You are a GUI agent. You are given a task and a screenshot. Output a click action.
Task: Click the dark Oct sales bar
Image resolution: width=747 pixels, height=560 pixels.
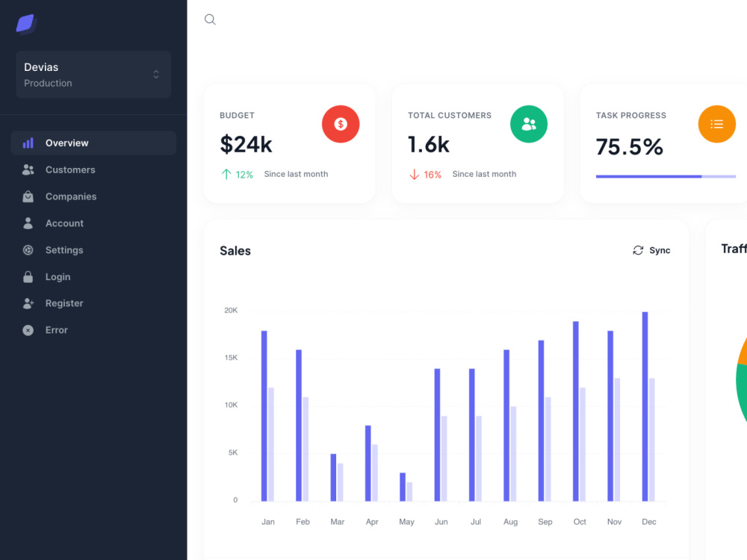576,411
